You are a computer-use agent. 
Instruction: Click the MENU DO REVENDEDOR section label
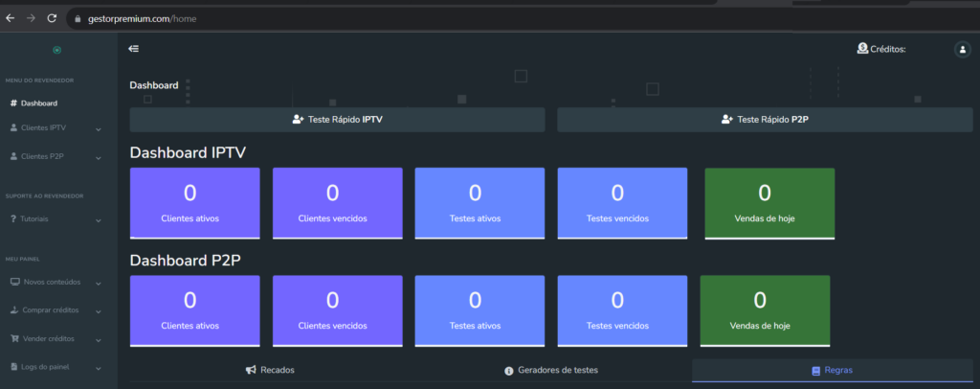40,80
